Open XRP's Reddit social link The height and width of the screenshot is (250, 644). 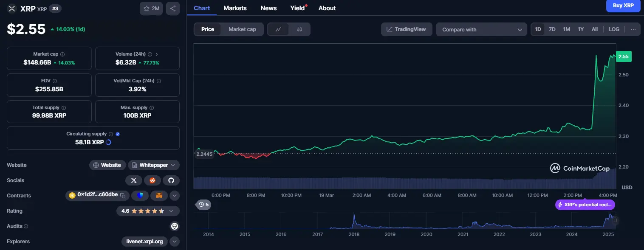[x=153, y=180]
